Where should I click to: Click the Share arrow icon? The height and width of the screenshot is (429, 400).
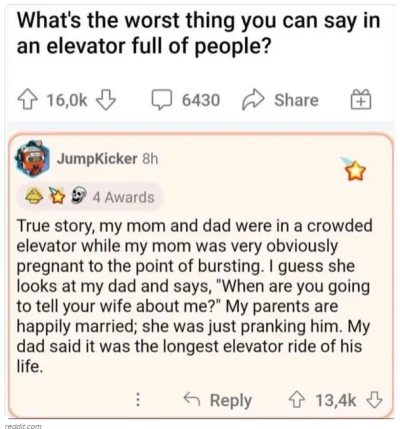[254, 100]
